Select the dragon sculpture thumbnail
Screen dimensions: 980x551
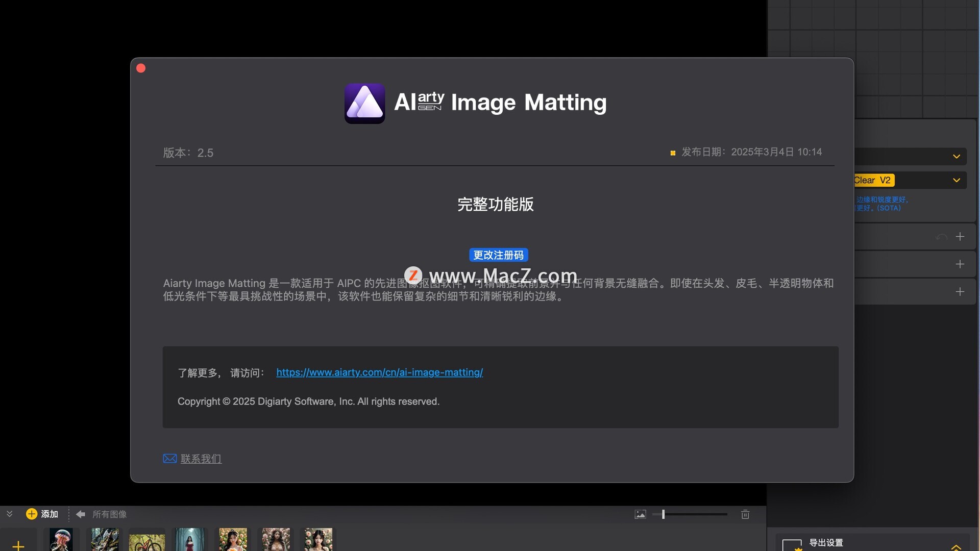[105, 540]
